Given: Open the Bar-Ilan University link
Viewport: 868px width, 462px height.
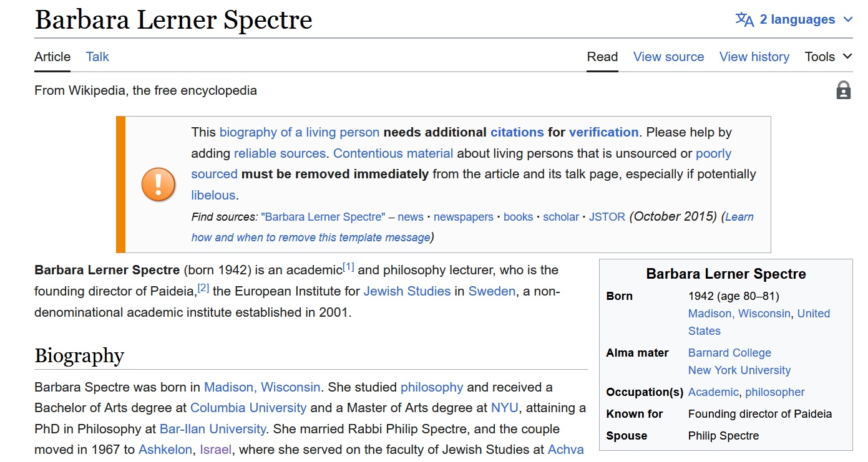Looking at the screenshot, I should coord(213,429).
